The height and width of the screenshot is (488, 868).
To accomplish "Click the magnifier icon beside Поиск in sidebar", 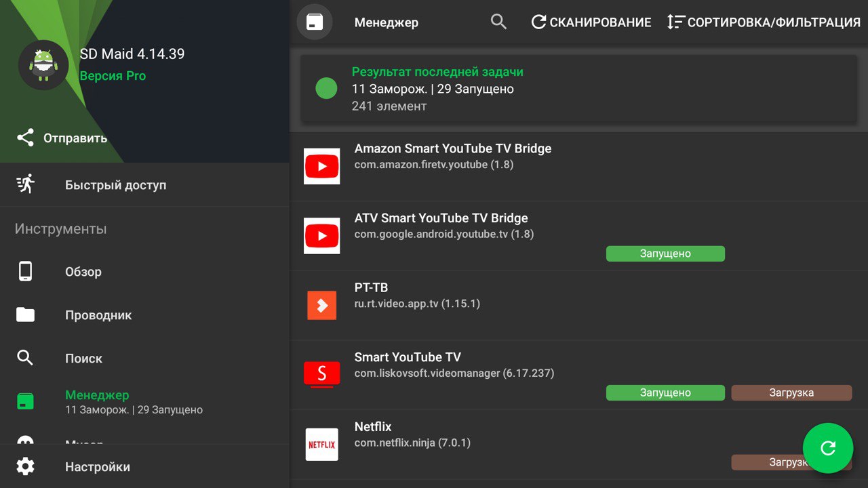I will coord(25,358).
